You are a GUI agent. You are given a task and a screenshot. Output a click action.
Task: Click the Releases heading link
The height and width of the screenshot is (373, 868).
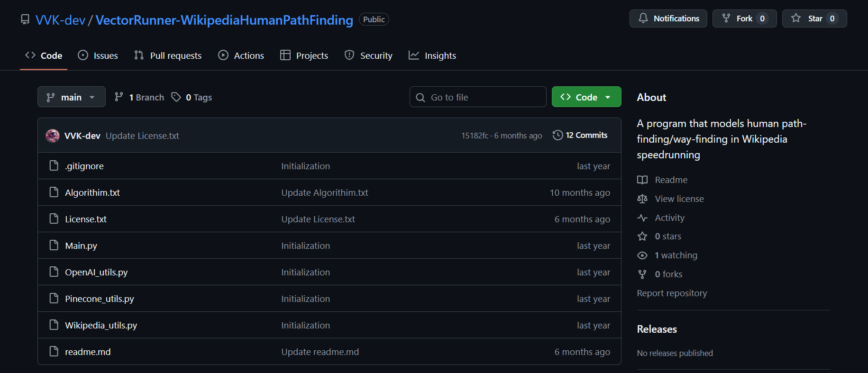coord(657,329)
